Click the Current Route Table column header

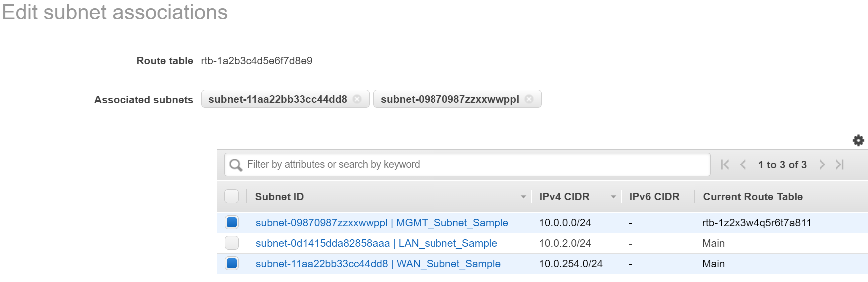753,197
